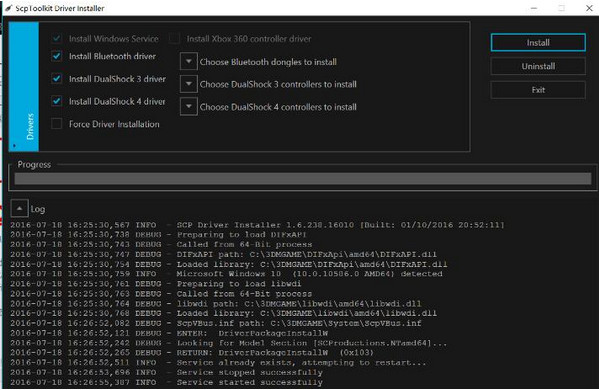Image resolution: width=599 pixels, height=390 pixels.
Task: Select log line 'Microsoft Windows 10 detected'
Action: [x=226, y=274]
